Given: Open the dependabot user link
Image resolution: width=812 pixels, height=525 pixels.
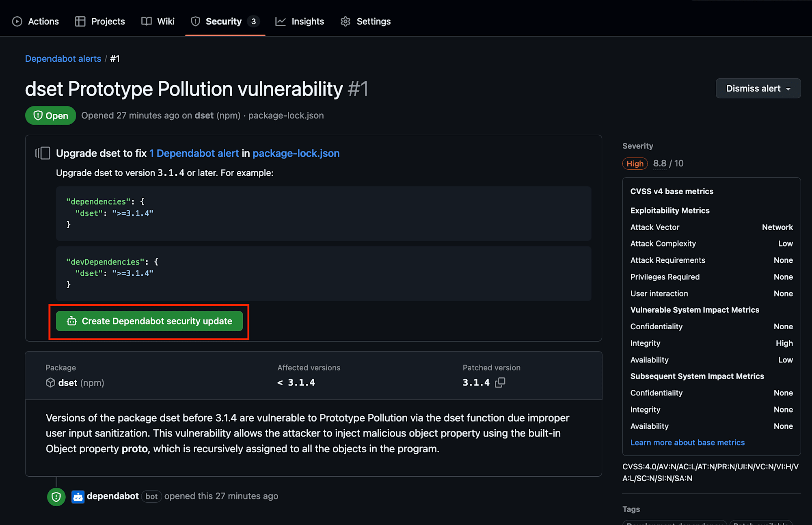Looking at the screenshot, I should tap(113, 496).
